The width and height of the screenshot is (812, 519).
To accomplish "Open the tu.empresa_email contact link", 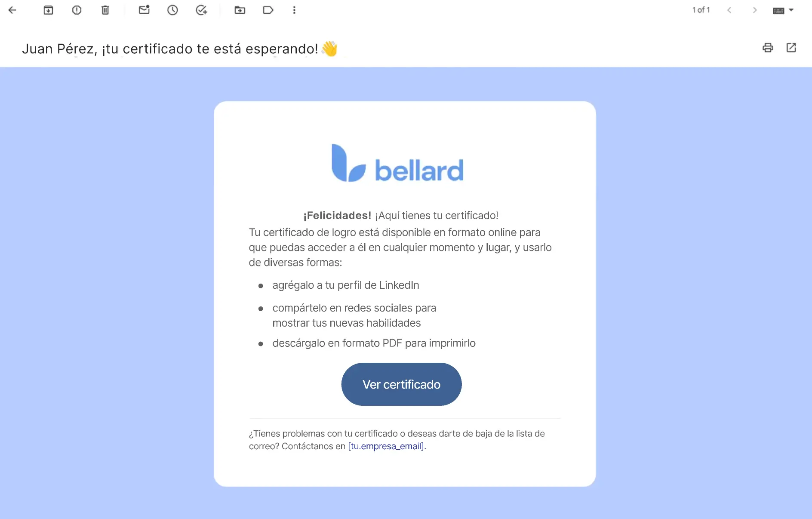I will coord(386,446).
